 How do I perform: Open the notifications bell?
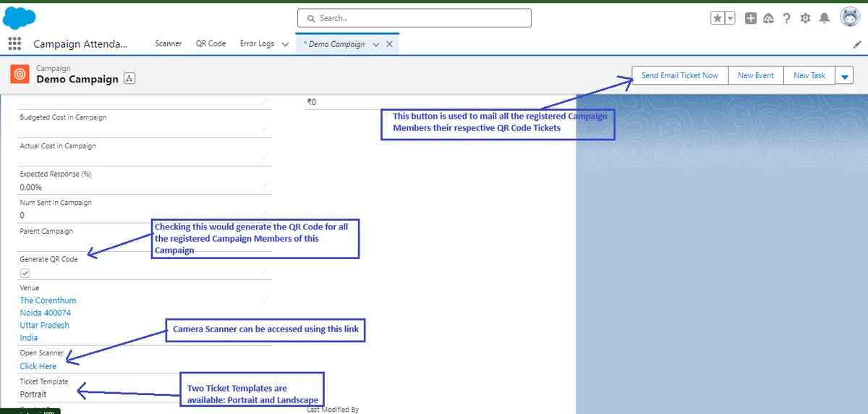(824, 18)
